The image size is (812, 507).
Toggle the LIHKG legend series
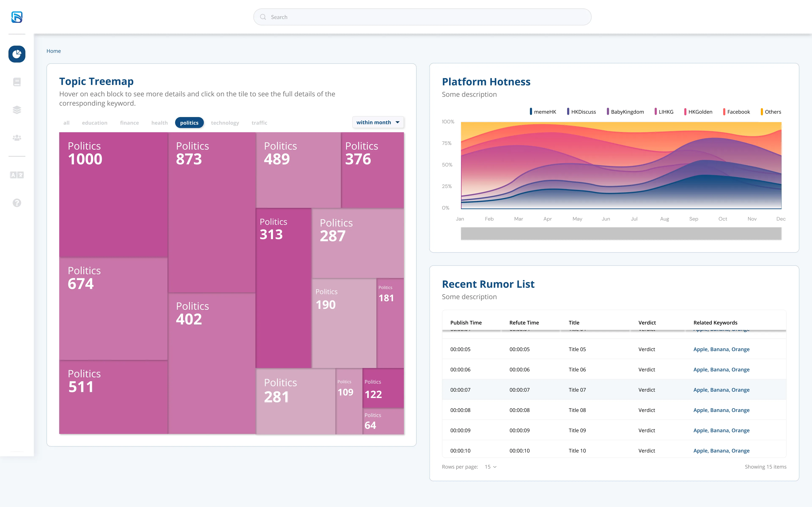point(664,112)
